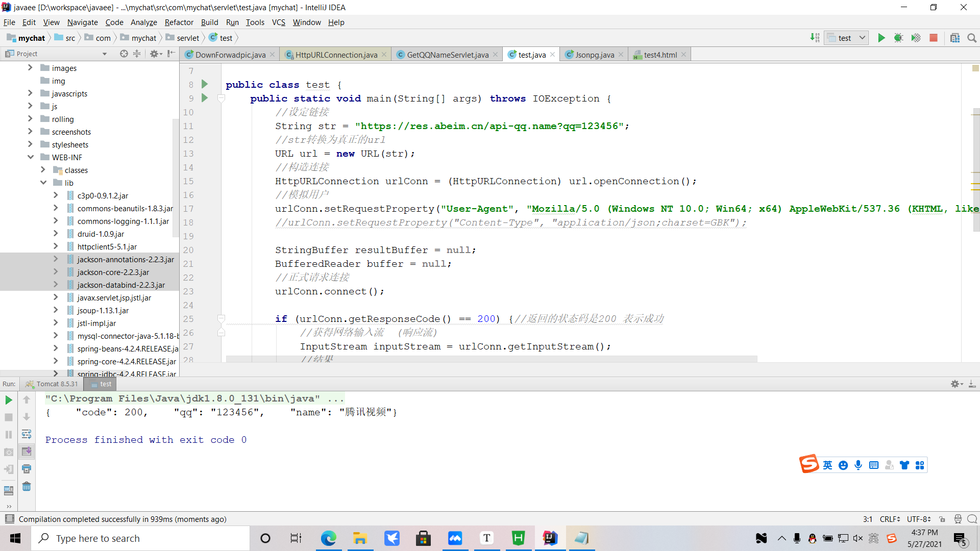This screenshot has width=980, height=551.
Task: Toggle read-only lock in status bar
Action: [x=942, y=519]
